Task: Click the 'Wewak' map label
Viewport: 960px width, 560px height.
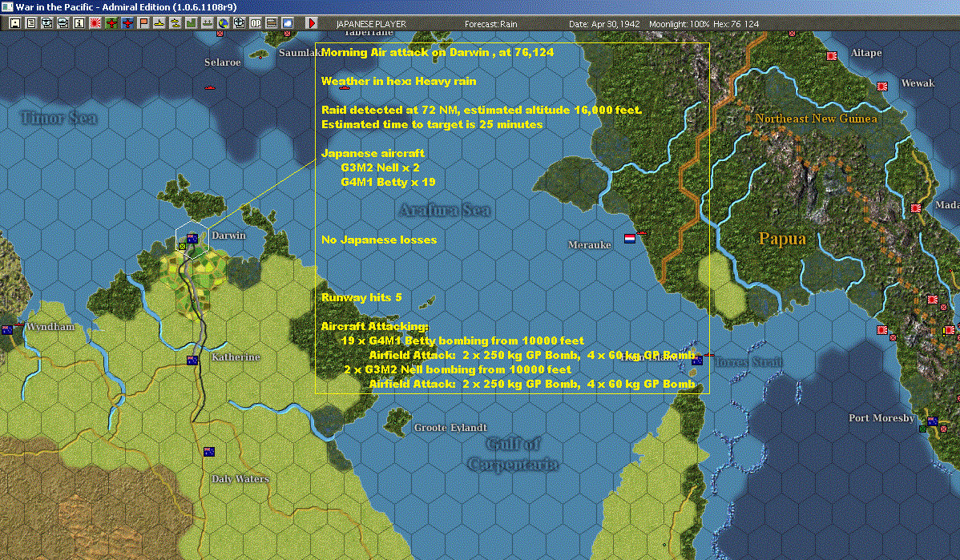Action: [918, 83]
